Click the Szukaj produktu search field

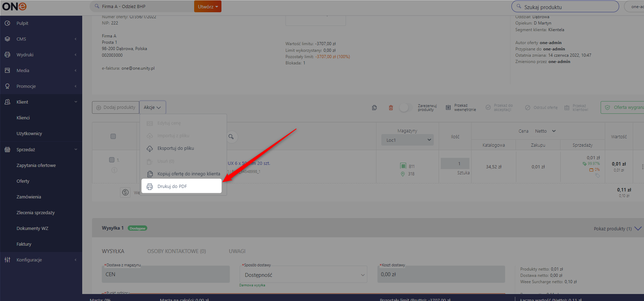pos(565,7)
